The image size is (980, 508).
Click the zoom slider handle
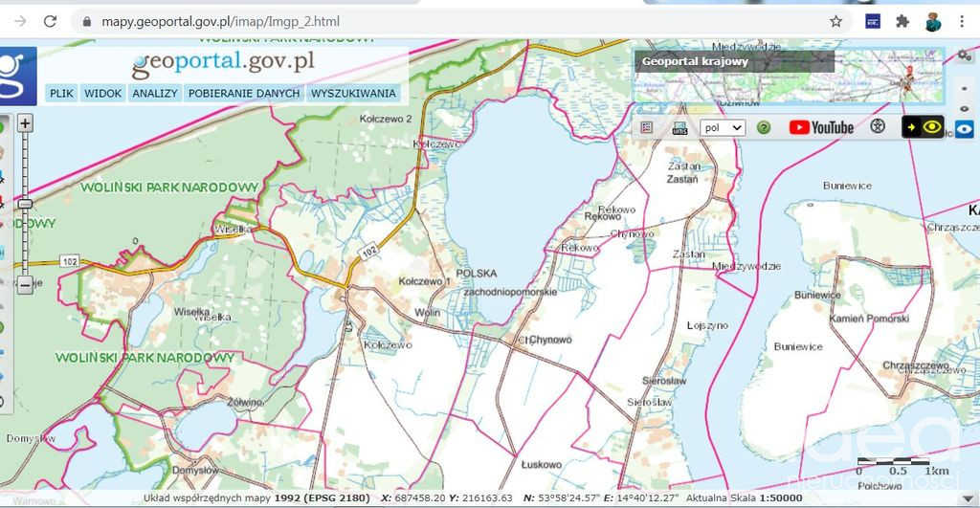tap(25, 204)
